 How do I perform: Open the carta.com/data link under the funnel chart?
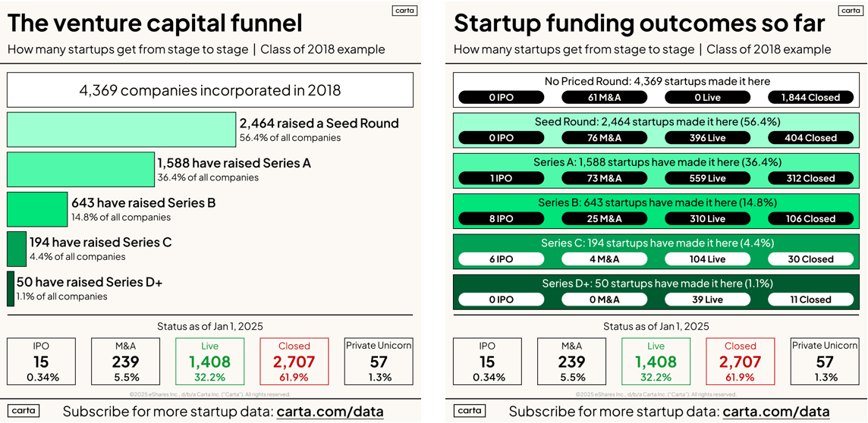[330, 412]
